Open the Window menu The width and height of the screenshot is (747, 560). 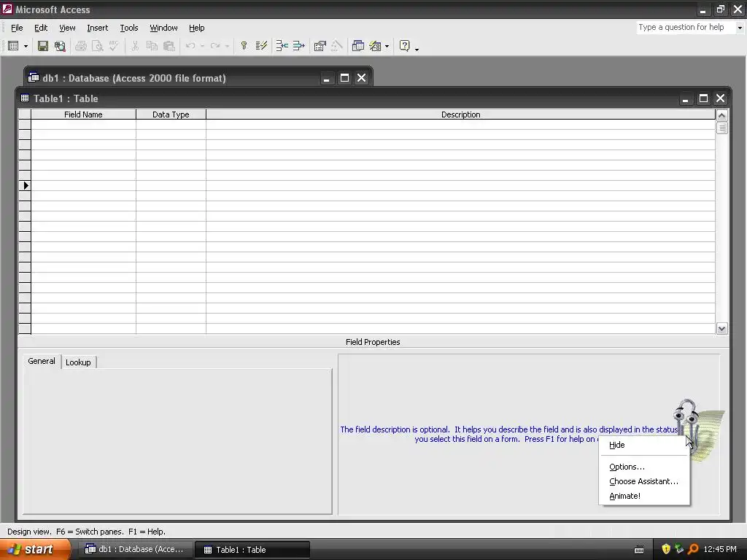[163, 28]
